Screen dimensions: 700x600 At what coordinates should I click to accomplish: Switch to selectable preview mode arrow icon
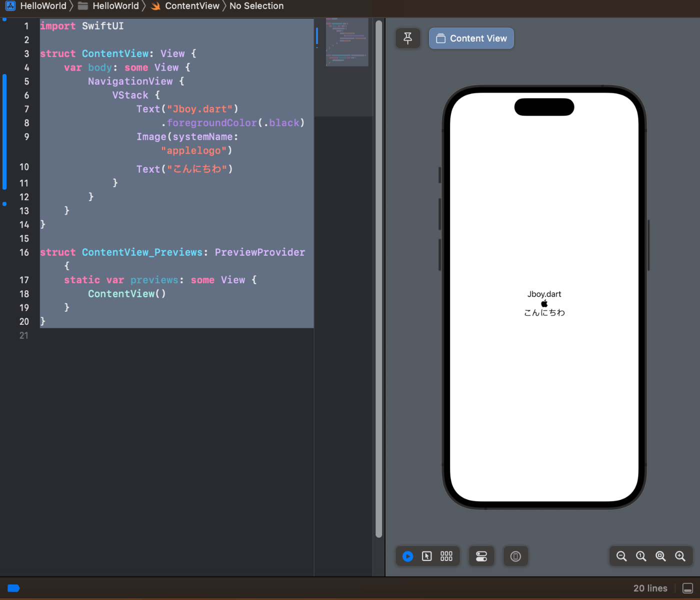click(x=427, y=556)
